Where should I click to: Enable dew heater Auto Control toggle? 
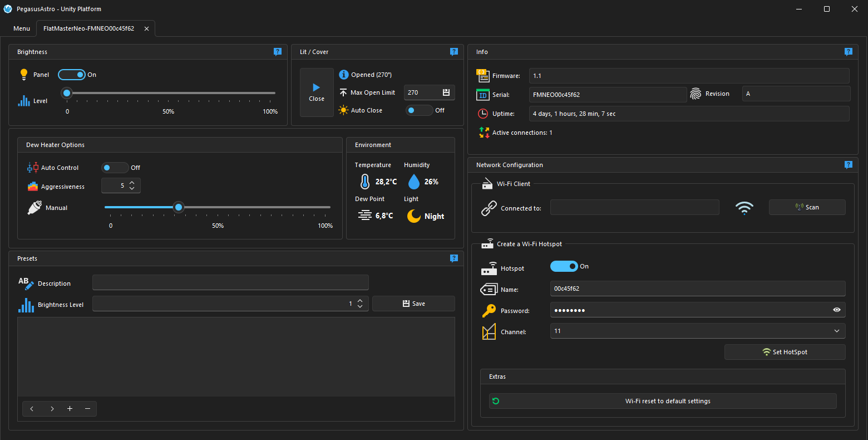[115, 168]
